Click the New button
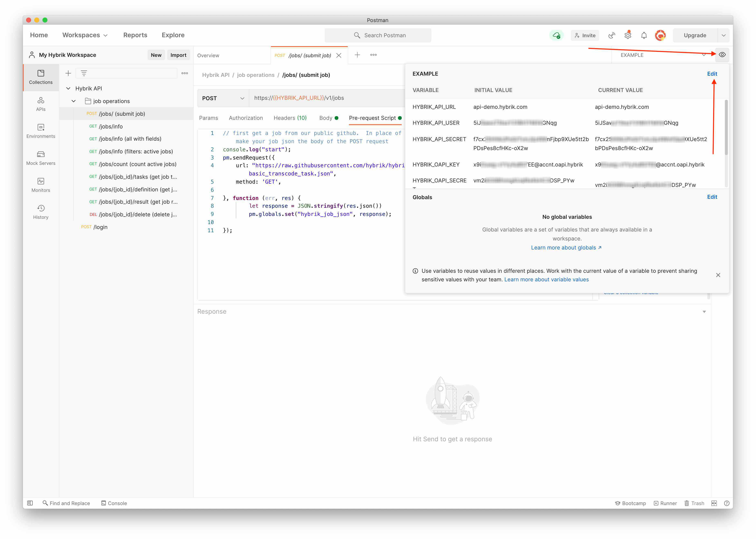This screenshot has height=539, width=756. [156, 55]
